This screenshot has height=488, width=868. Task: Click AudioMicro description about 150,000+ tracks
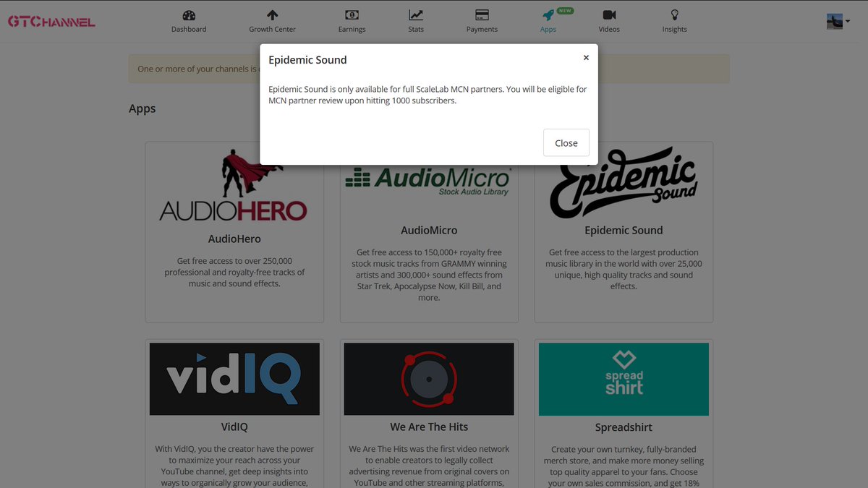(429, 275)
